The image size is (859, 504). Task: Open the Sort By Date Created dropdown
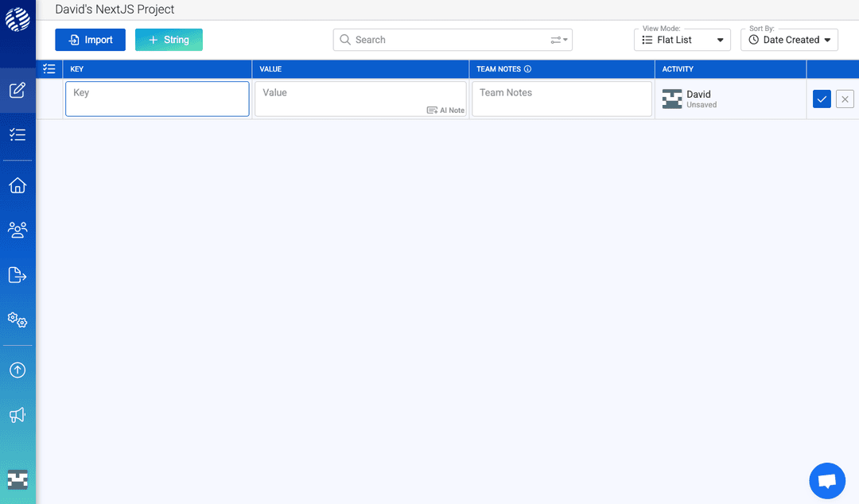tap(789, 40)
